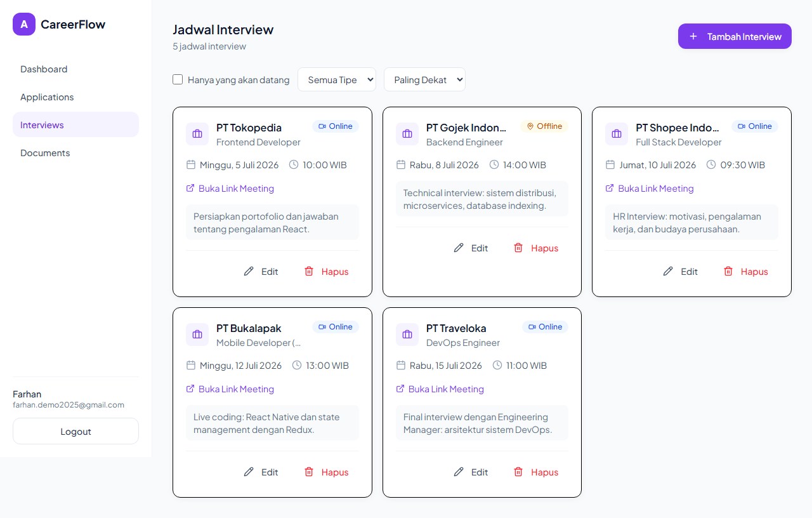Image resolution: width=812 pixels, height=518 pixels.
Task: Click the CareerFlow logo icon
Action: (24, 24)
